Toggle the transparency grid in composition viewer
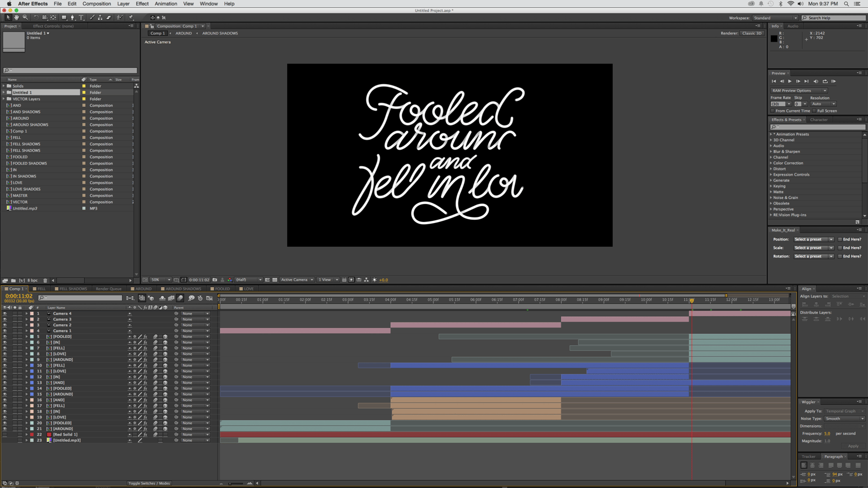 click(x=275, y=280)
